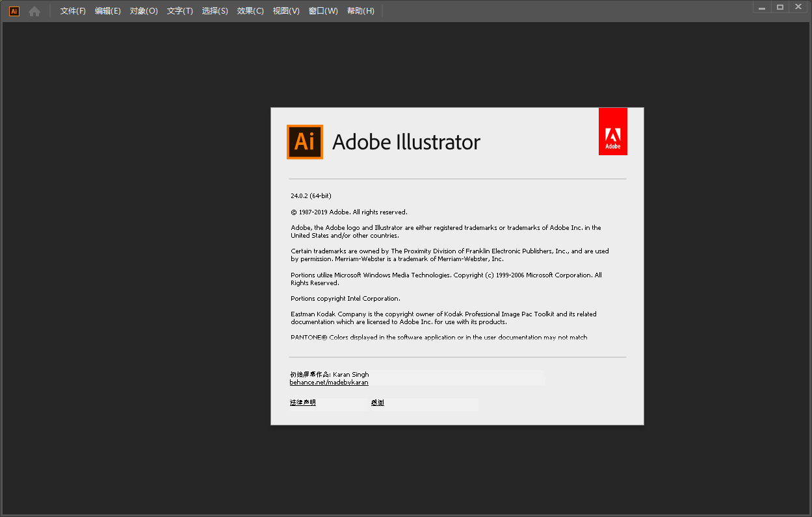Image resolution: width=812 pixels, height=517 pixels.
Task: Open the 对象(O) menu
Action: click(x=144, y=11)
